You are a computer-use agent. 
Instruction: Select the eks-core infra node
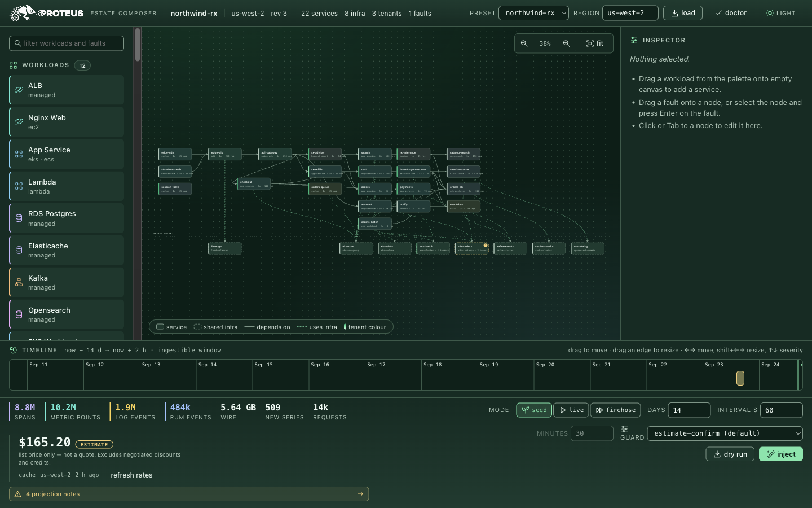coord(356,248)
